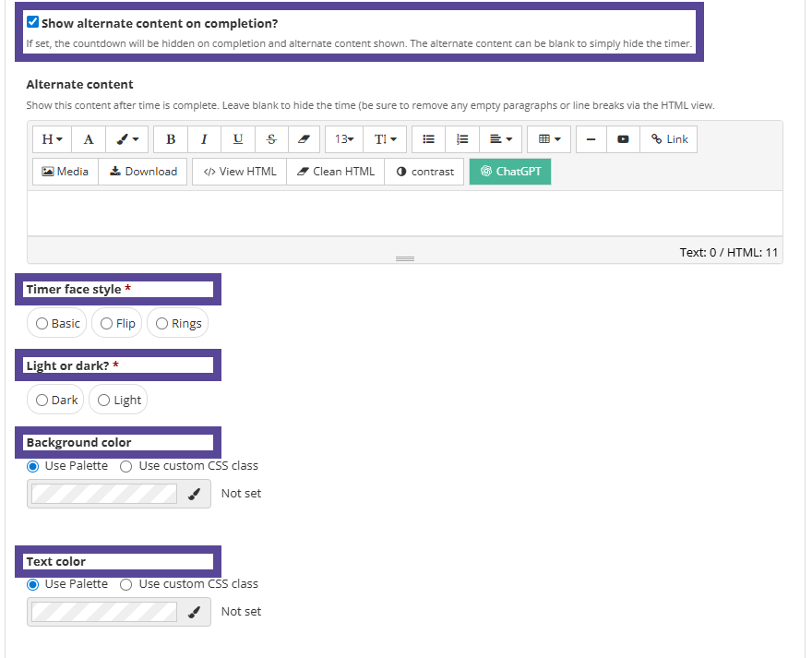The image size is (812, 658).
Task: Click the Clean HTML button
Action: click(336, 172)
